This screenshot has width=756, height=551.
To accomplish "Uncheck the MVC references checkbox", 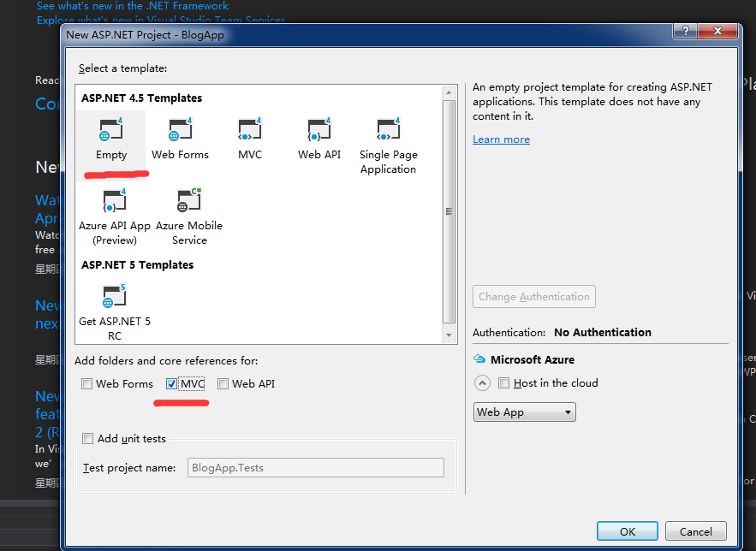I will click(171, 384).
